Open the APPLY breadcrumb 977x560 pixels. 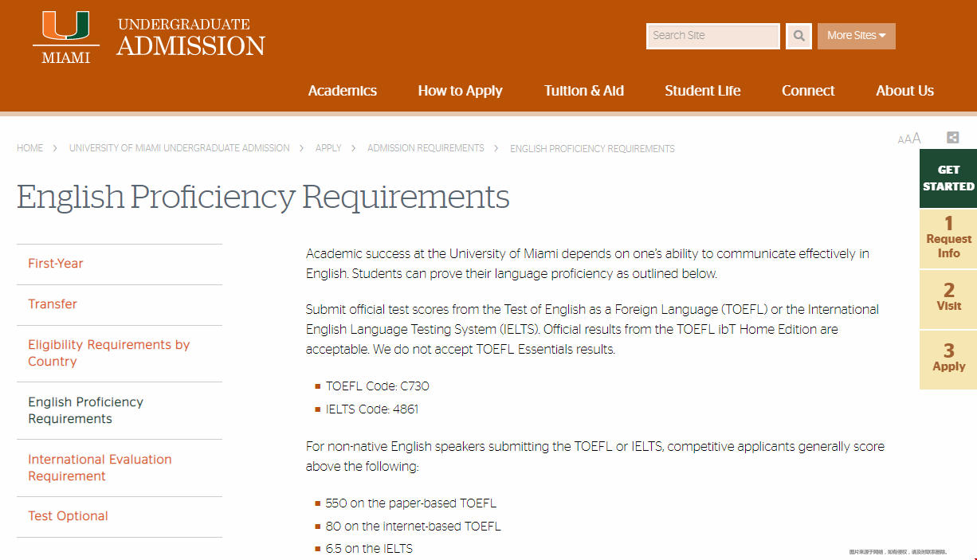point(328,148)
